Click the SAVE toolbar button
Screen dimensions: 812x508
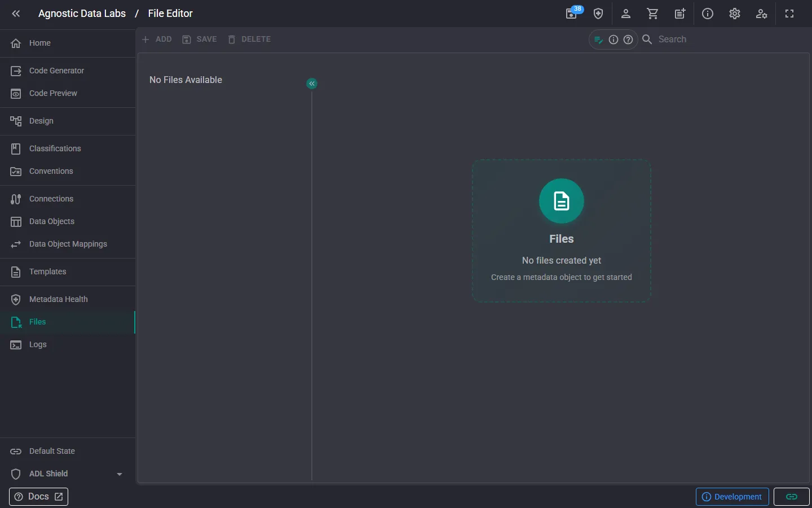200,40
